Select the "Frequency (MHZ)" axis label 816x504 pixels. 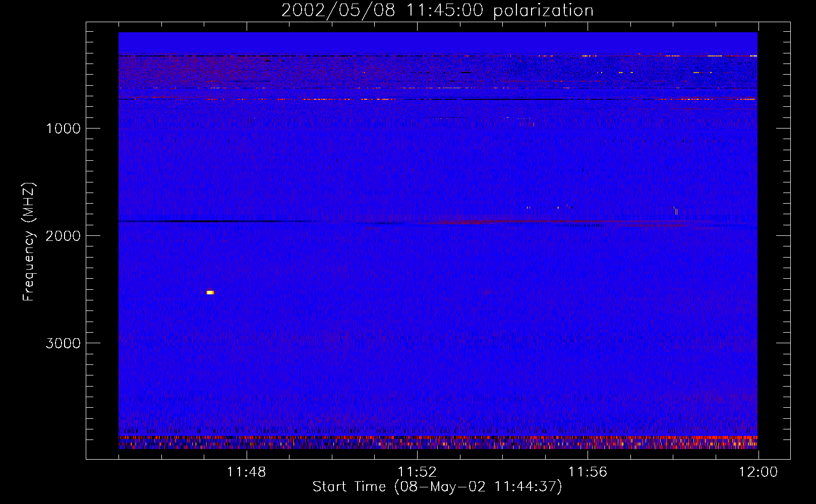pyautogui.click(x=29, y=242)
